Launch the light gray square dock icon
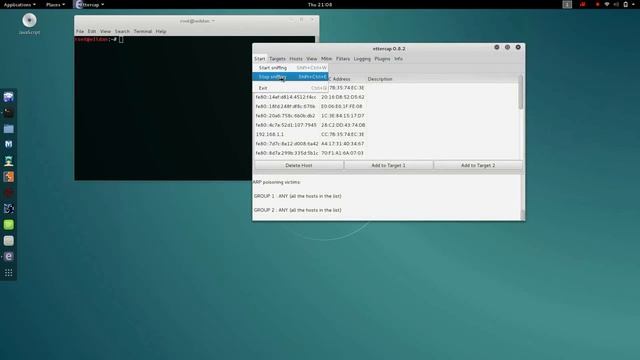640x360 pixels. [9, 241]
